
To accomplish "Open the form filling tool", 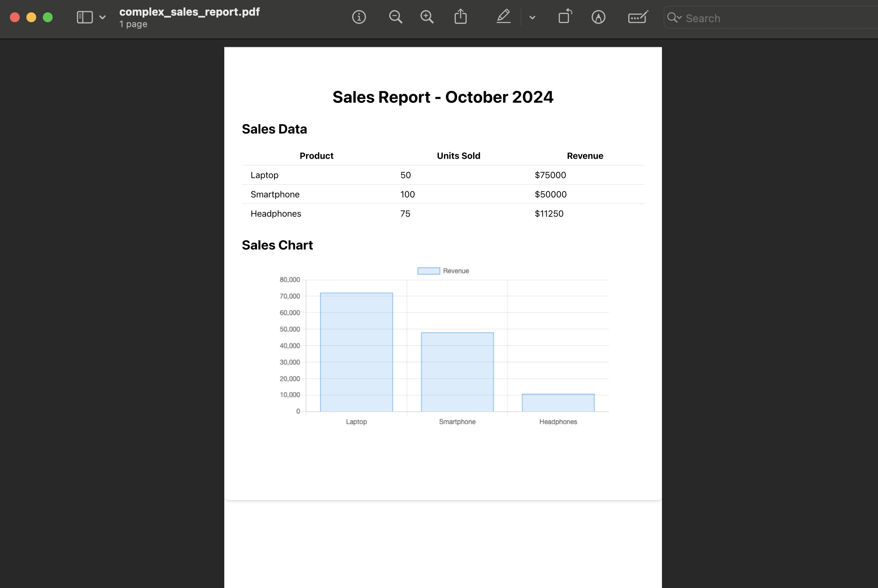I will (x=638, y=17).
